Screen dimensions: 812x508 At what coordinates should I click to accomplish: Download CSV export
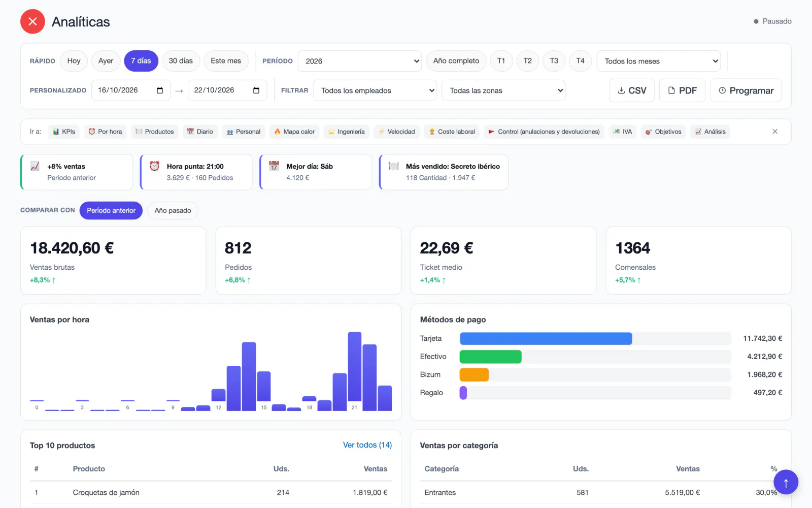coord(631,90)
